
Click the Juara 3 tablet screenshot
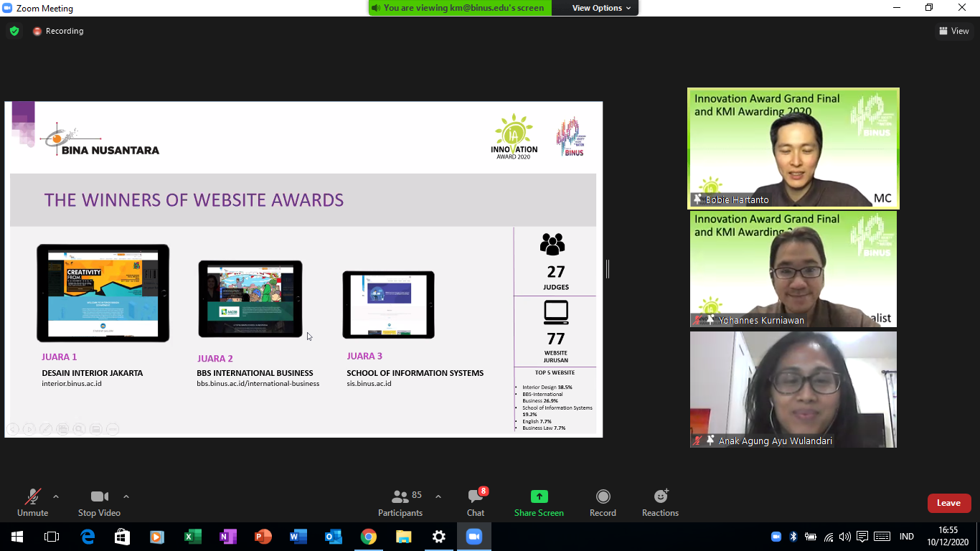click(388, 304)
